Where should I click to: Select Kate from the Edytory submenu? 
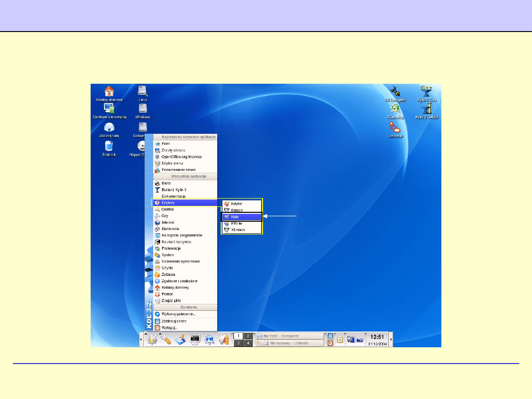click(241, 217)
